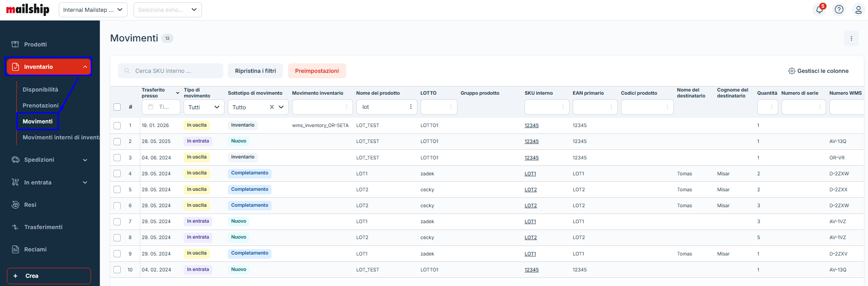Open the notifications bell icon
Screen dimensions: 868x286
[x=819, y=10]
